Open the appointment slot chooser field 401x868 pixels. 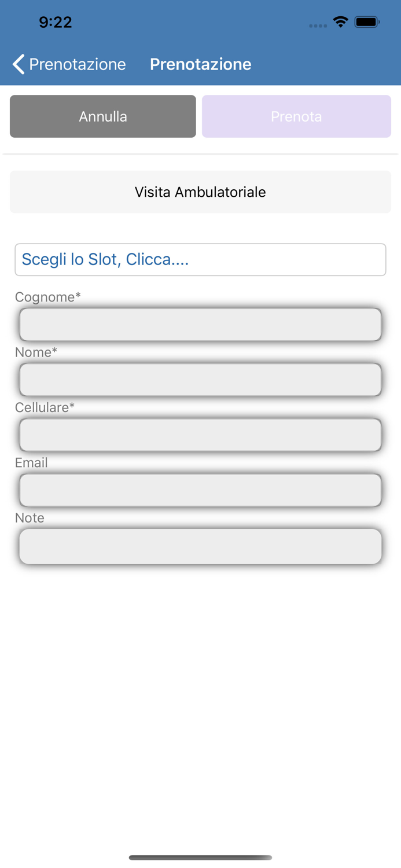200,259
